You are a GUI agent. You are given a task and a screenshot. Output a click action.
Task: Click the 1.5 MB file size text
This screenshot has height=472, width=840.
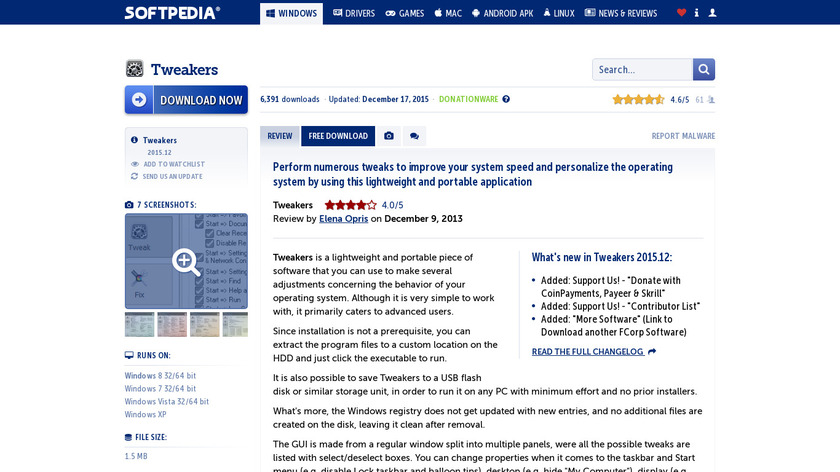coord(136,456)
